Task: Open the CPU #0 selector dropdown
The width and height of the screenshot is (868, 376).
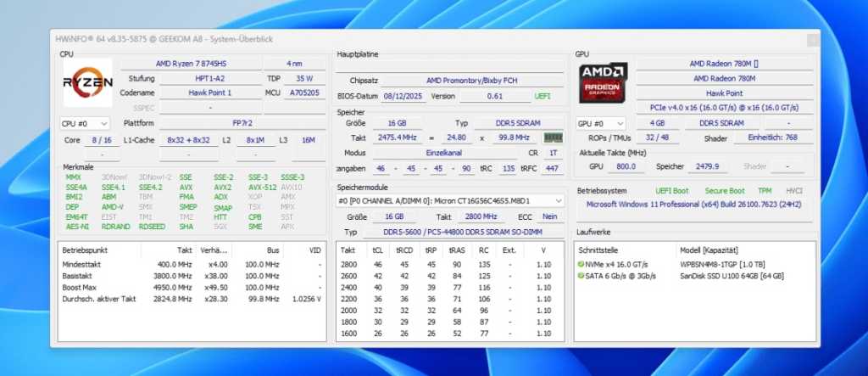Action: click(x=85, y=123)
